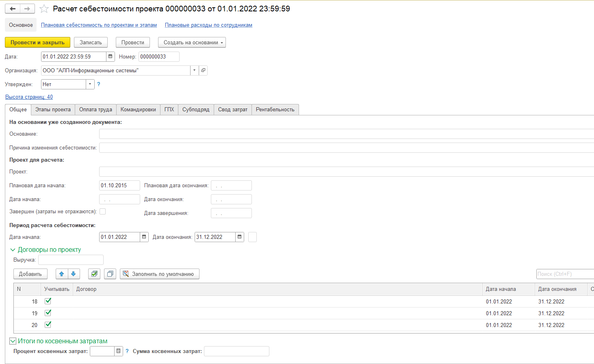Open Плановая себестоимость по проектам и этапам link
594x364 pixels.
[99, 25]
